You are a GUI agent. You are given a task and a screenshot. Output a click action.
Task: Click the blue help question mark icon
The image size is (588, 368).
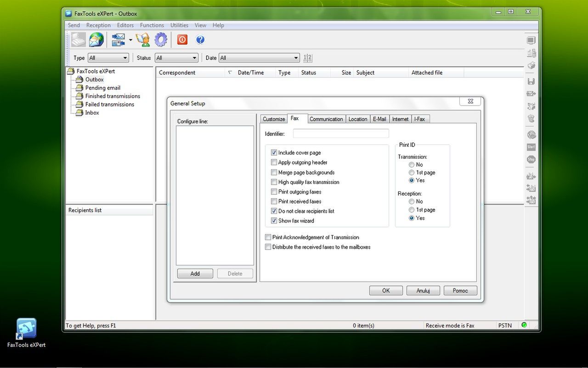point(200,40)
